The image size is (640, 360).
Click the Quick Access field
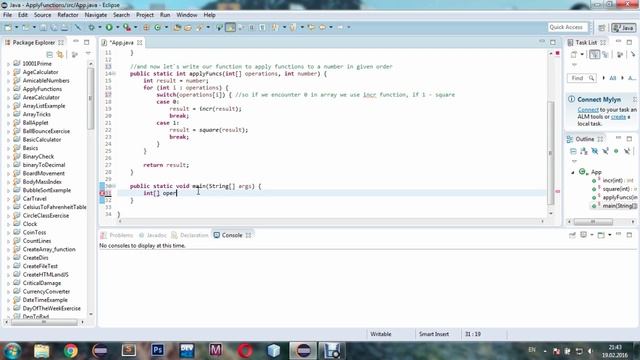tap(567, 27)
